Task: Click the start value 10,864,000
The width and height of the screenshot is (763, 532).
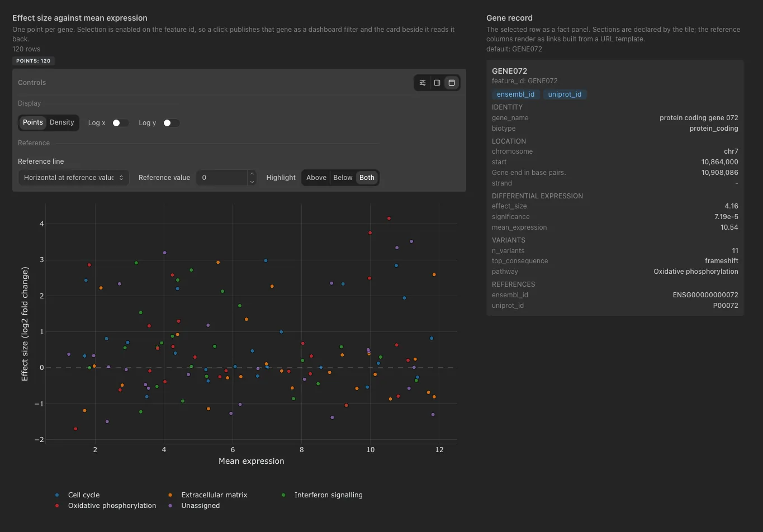Action: (x=720, y=162)
